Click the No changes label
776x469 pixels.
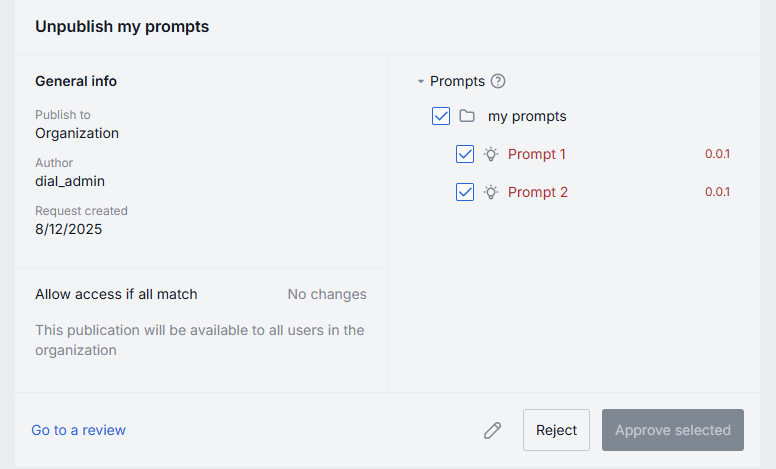pyautogui.click(x=327, y=294)
